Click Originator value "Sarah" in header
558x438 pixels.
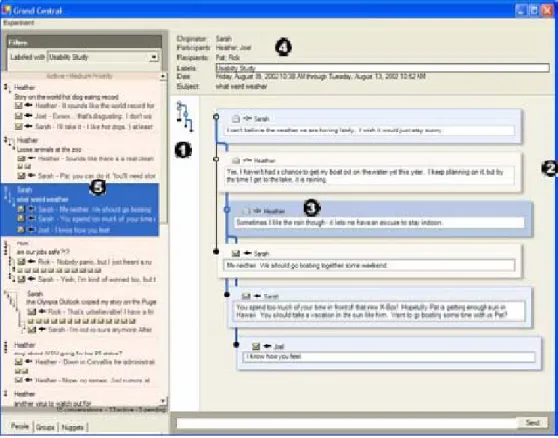pos(223,38)
